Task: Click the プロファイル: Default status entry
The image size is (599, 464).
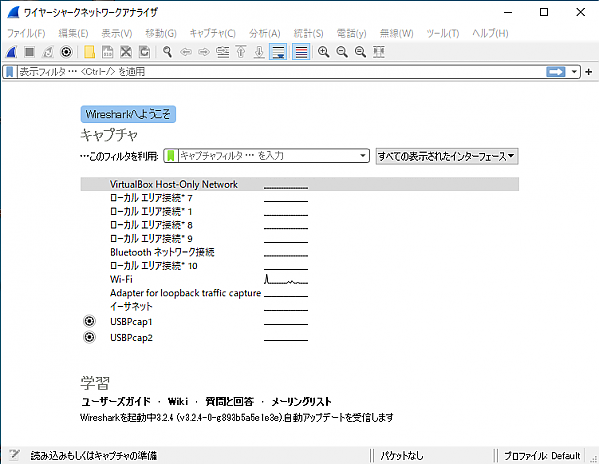Action: pyautogui.click(x=542, y=456)
